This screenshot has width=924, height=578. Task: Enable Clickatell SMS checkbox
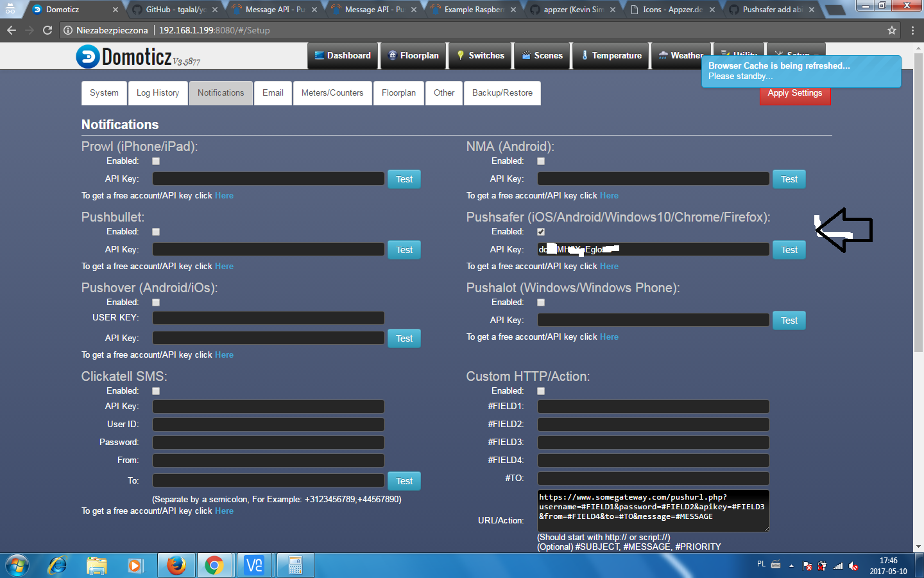(x=156, y=391)
